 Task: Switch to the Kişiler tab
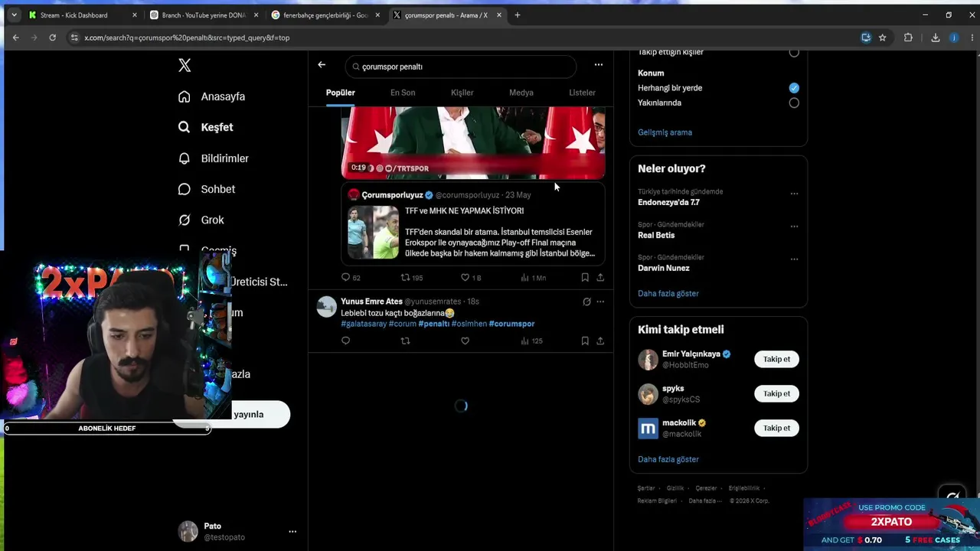(462, 93)
